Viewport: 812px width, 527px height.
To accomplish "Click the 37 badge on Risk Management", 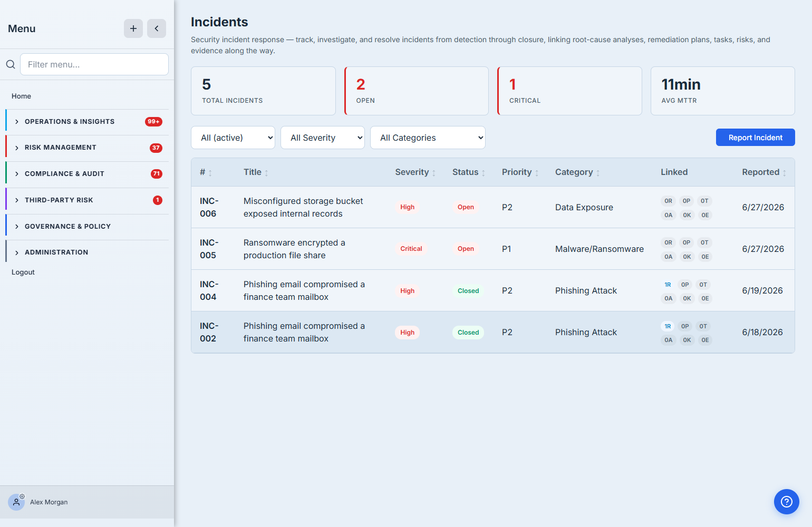I will (x=156, y=148).
